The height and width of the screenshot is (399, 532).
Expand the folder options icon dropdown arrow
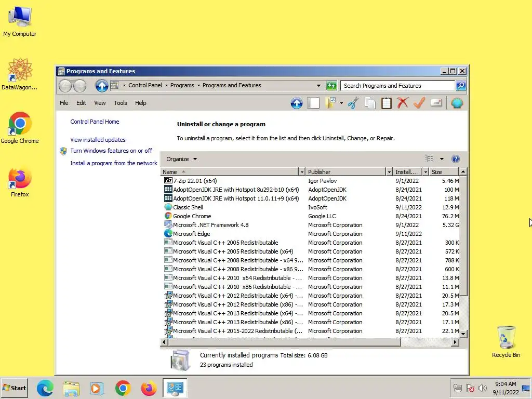tap(341, 103)
